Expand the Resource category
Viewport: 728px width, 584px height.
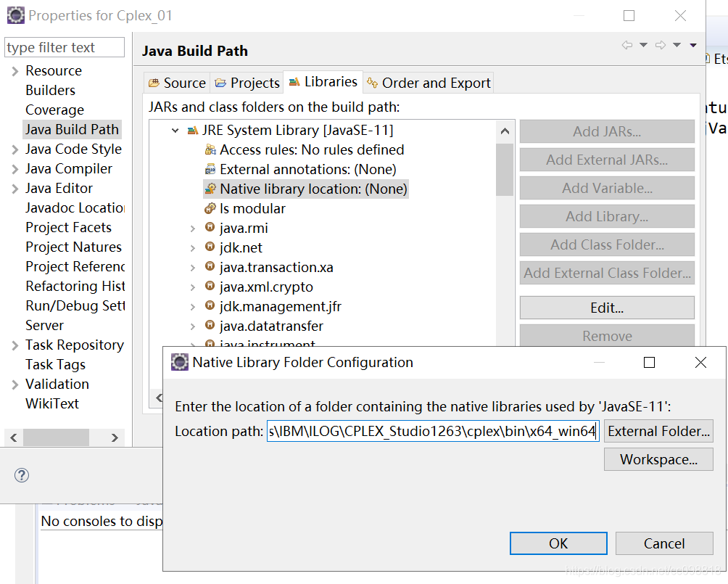tap(15, 71)
